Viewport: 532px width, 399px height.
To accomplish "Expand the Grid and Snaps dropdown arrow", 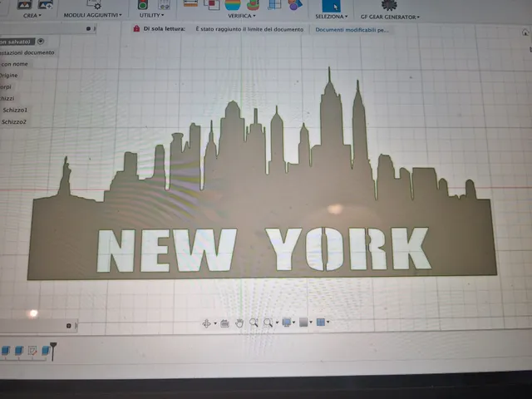I will point(311,322).
